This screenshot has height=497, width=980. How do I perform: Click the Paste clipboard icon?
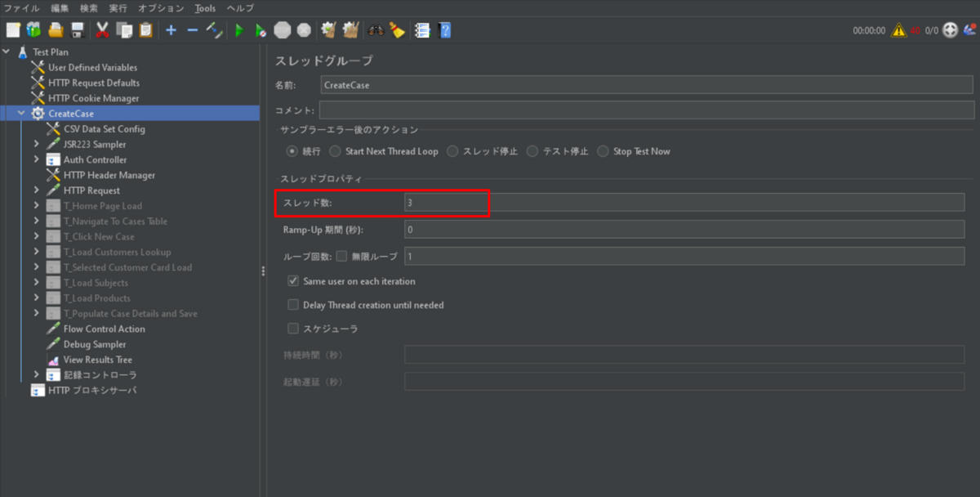point(145,30)
